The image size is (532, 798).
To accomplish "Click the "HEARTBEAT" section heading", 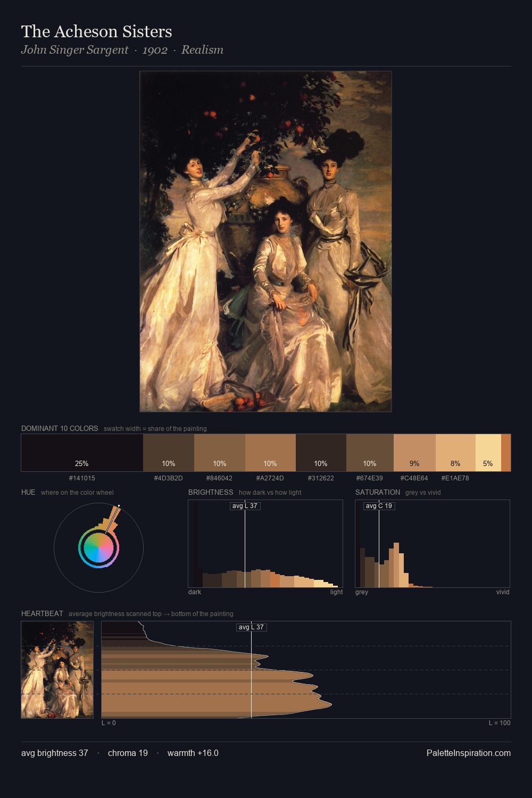I will 42,613.
